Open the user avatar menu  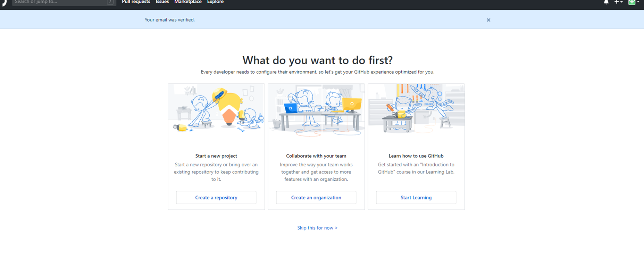tap(634, 2)
